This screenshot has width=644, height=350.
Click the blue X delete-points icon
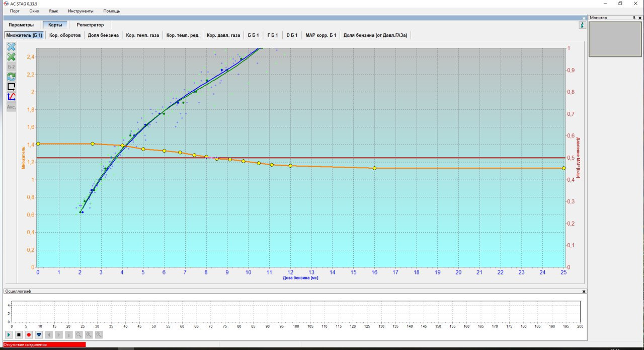click(x=11, y=46)
